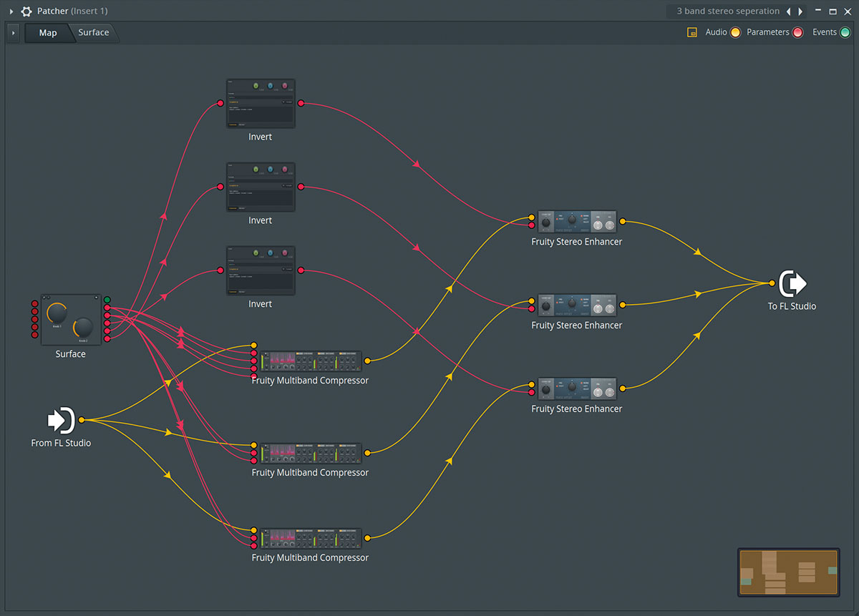Click the 'From FL Studio' label
The width and height of the screenshot is (859, 616).
pyautogui.click(x=61, y=443)
